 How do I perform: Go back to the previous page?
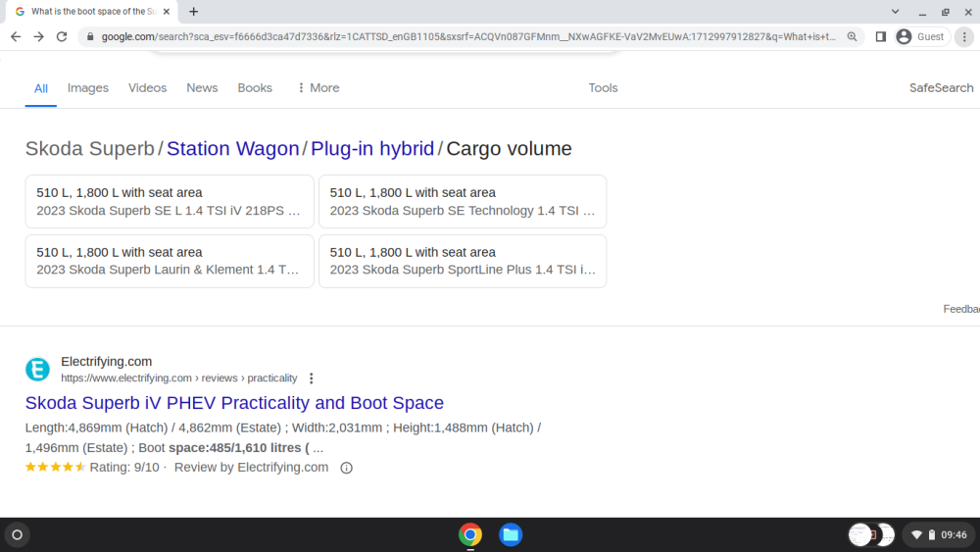coord(16,37)
